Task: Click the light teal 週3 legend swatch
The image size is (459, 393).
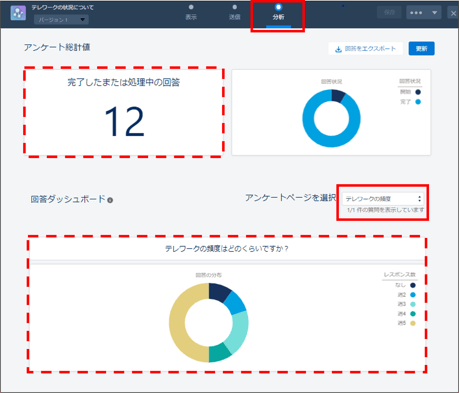Action: (413, 304)
